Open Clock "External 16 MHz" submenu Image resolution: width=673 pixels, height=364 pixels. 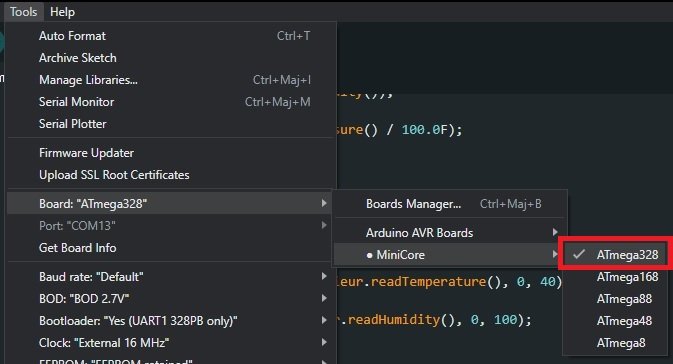point(170,343)
